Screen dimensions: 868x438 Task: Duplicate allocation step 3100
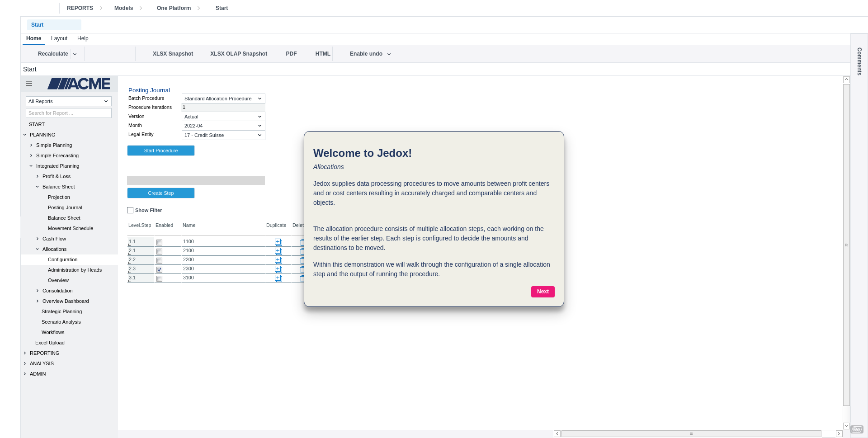[x=278, y=278]
